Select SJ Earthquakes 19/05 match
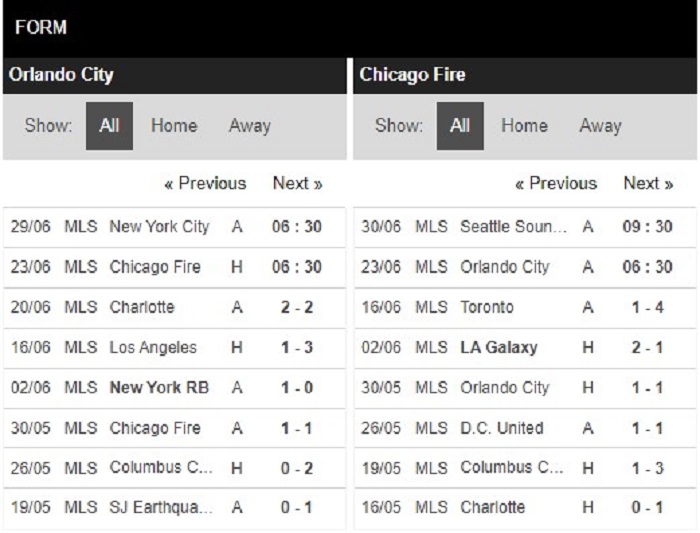Screen dimensions: 700x533 [x=175, y=508]
